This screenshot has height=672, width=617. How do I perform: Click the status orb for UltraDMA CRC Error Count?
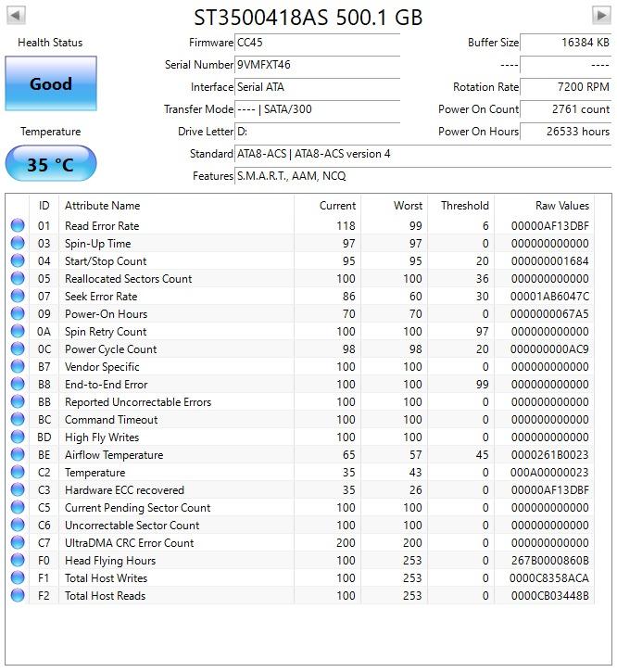[18, 542]
